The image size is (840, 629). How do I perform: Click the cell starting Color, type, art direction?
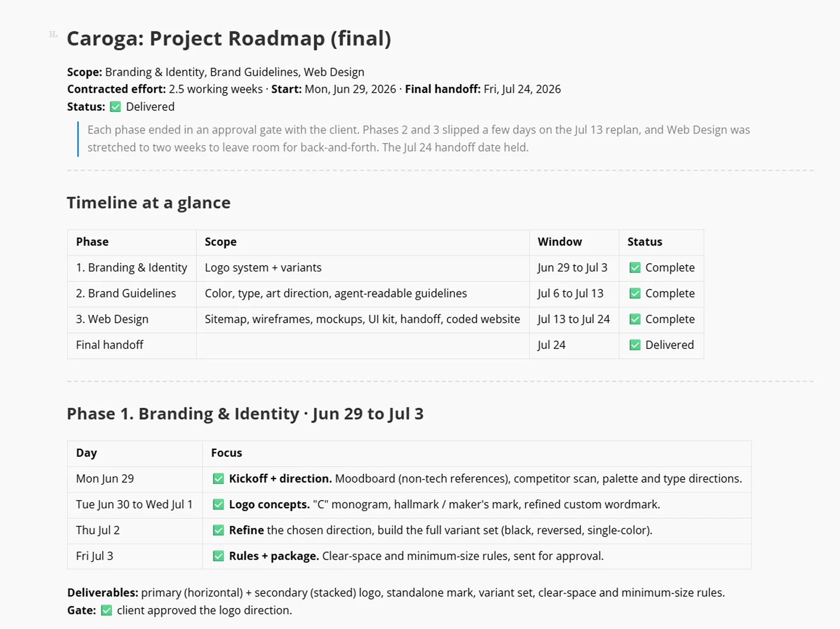[x=363, y=293]
